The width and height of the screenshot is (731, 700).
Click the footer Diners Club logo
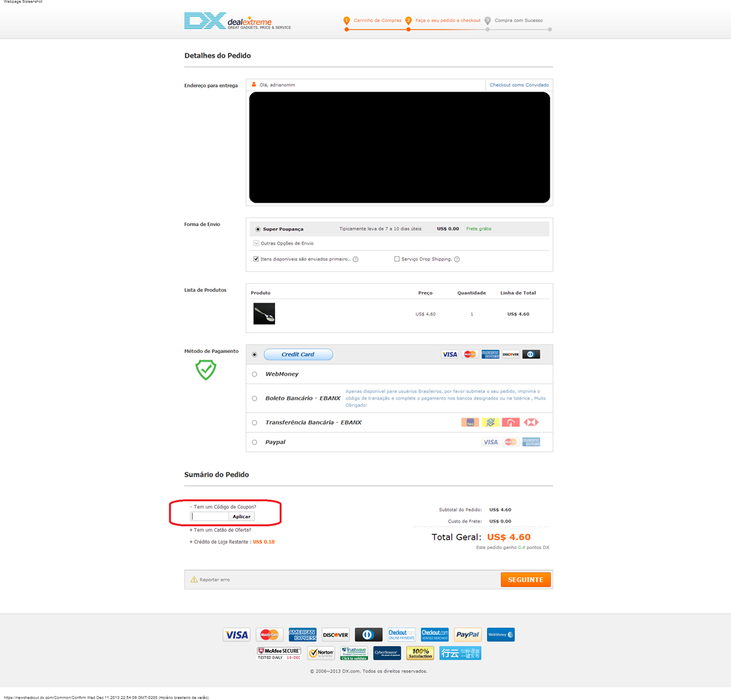[369, 635]
